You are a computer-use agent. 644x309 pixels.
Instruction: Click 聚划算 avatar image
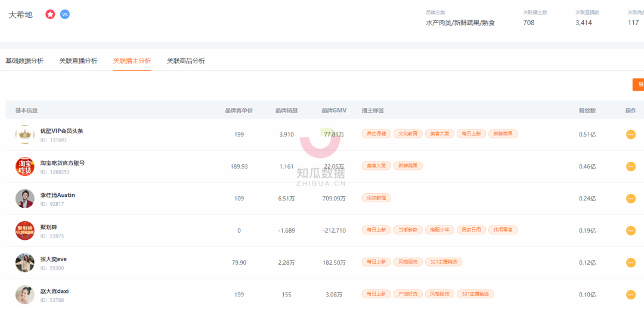25,230
